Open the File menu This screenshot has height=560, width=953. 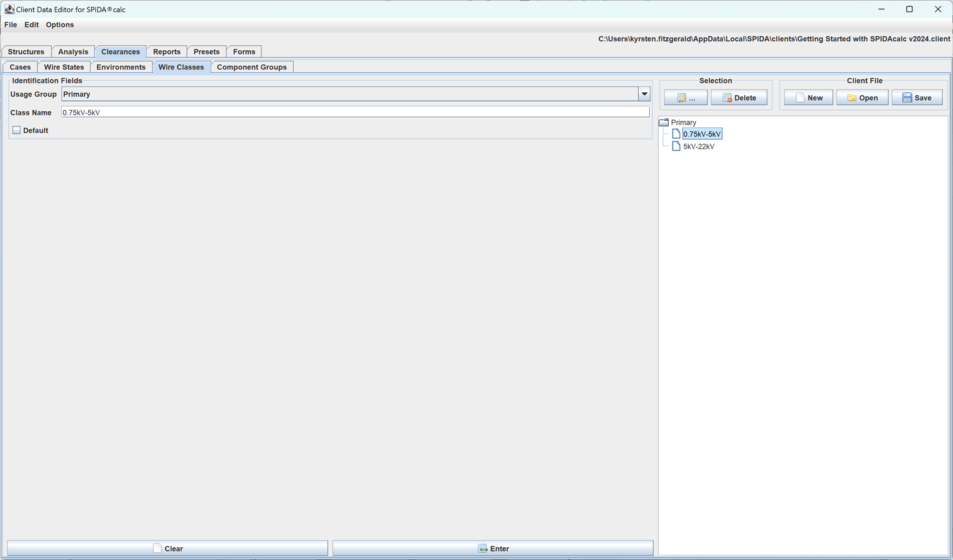click(11, 25)
